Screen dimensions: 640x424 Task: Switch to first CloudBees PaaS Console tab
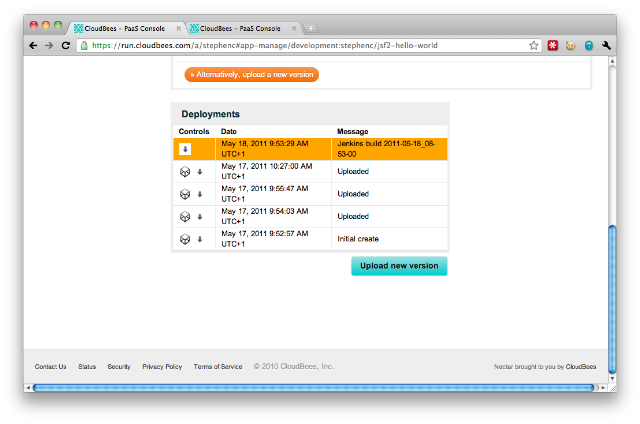tap(126, 29)
